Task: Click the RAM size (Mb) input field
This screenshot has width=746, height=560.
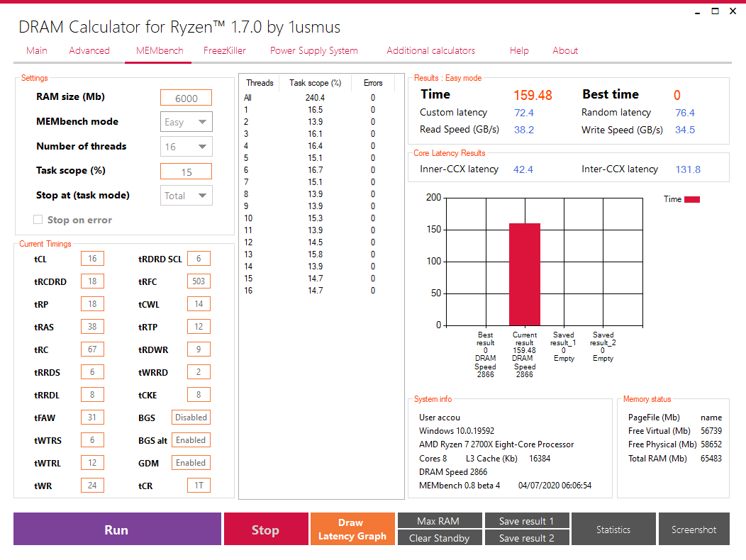Action: (186, 98)
